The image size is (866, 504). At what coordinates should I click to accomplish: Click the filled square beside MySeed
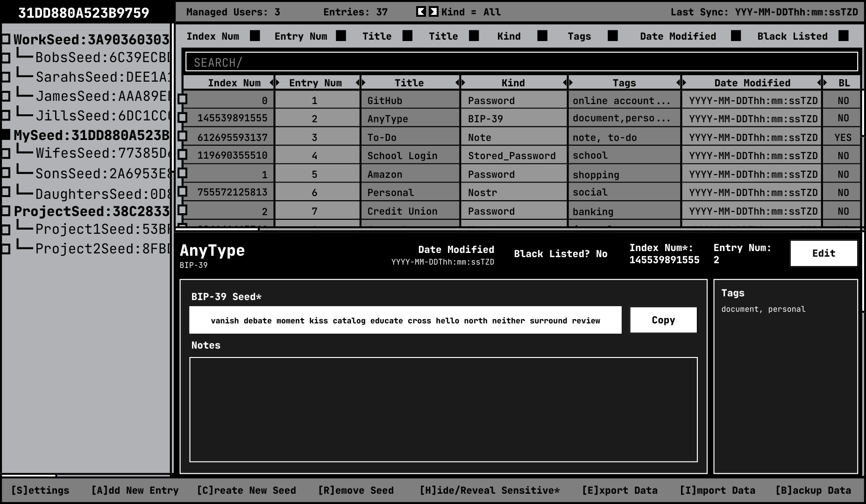(x=6, y=135)
